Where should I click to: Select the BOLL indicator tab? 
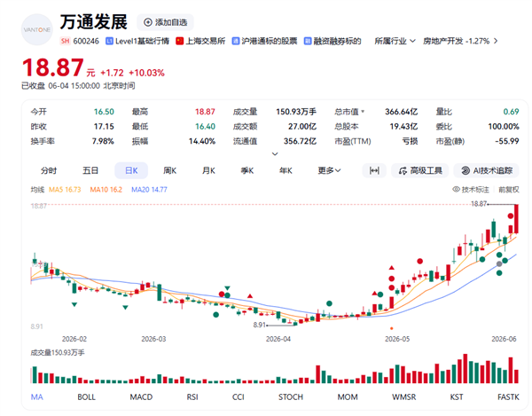pyautogui.click(x=86, y=396)
